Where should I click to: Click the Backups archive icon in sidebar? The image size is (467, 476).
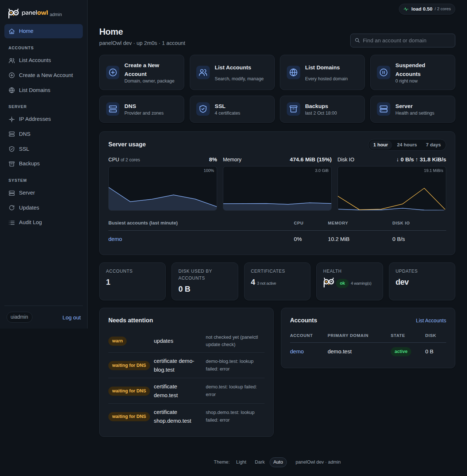pyautogui.click(x=12, y=164)
